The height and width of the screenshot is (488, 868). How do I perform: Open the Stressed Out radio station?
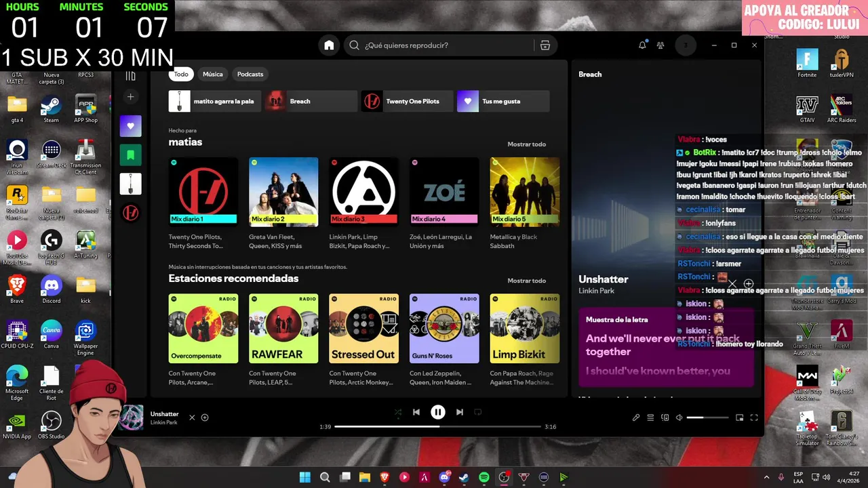[363, 340]
